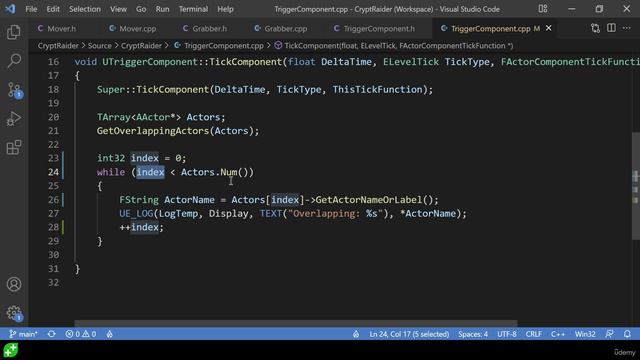Screen dimensions: 640x360
Task: Open the Edit menu
Action: 53,9
